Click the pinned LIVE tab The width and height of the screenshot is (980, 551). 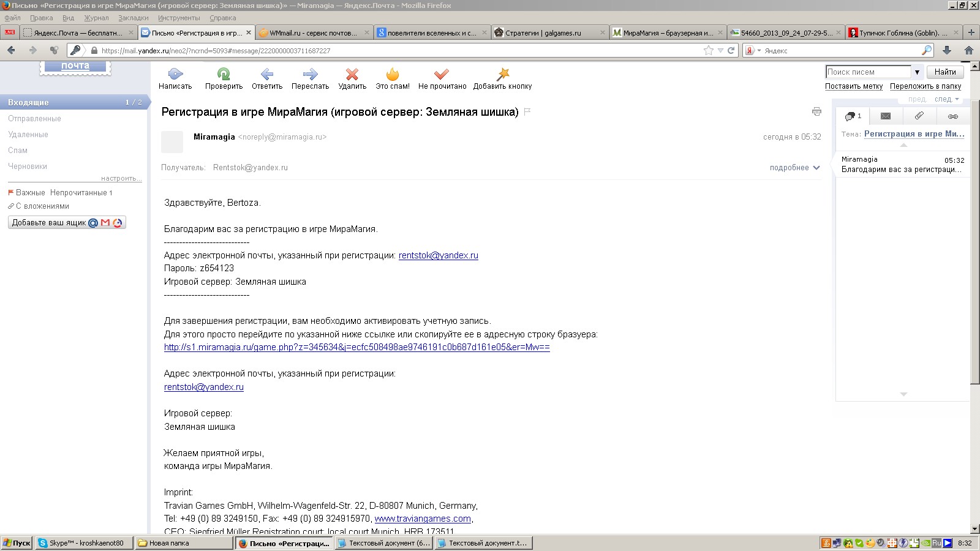(10, 32)
